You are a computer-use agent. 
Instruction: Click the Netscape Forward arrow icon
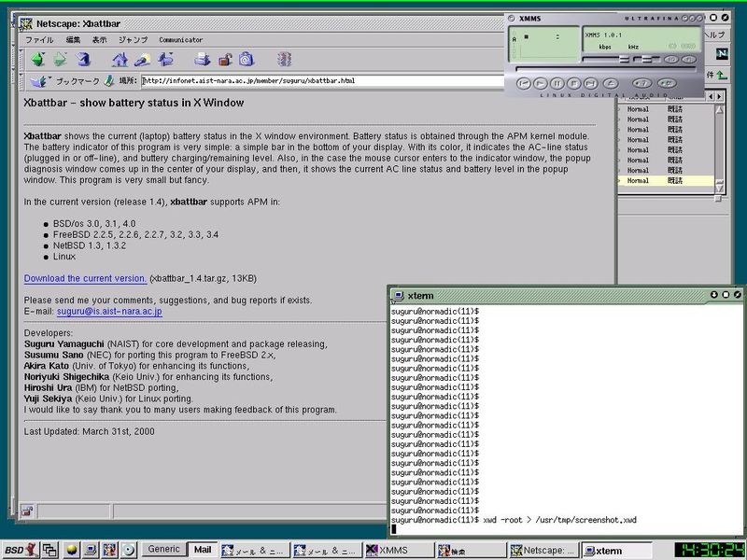(60, 60)
